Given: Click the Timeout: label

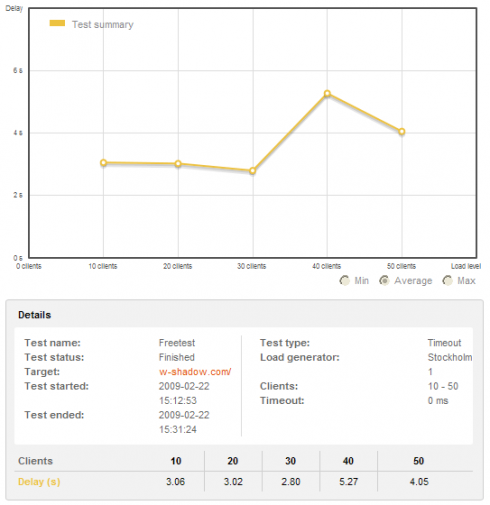Looking at the screenshot, I should [282, 400].
